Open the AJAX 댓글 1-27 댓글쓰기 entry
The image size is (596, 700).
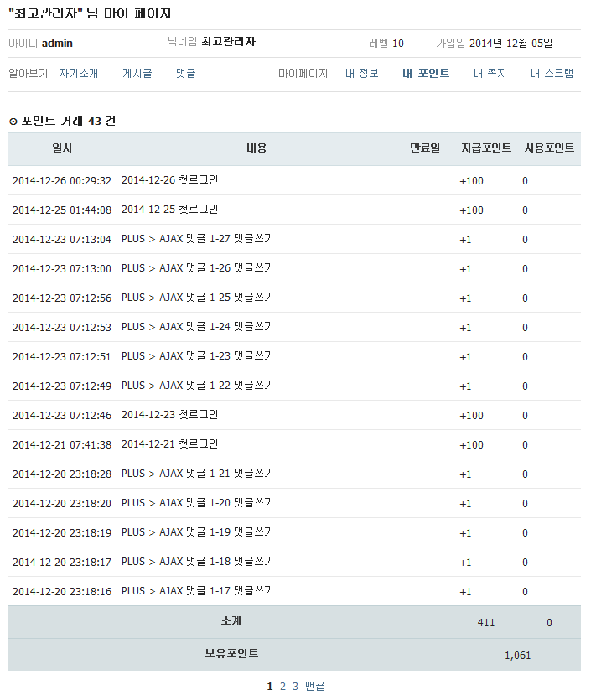(197, 239)
